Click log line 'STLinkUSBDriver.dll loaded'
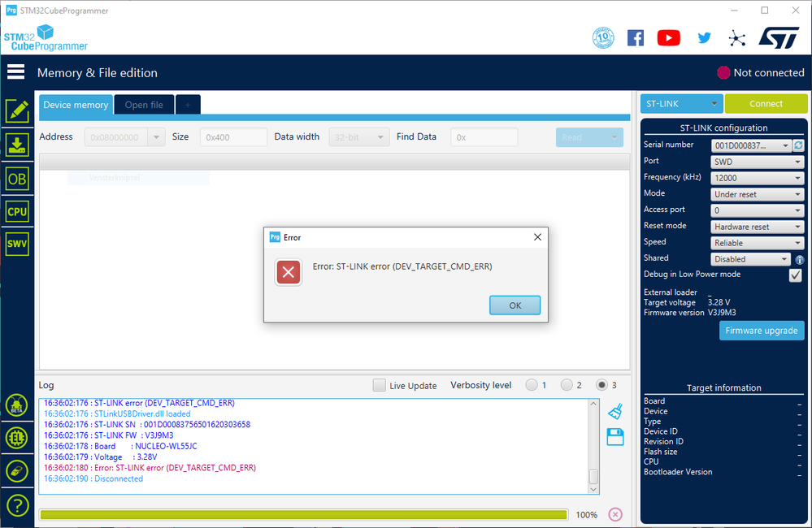 [x=117, y=413]
